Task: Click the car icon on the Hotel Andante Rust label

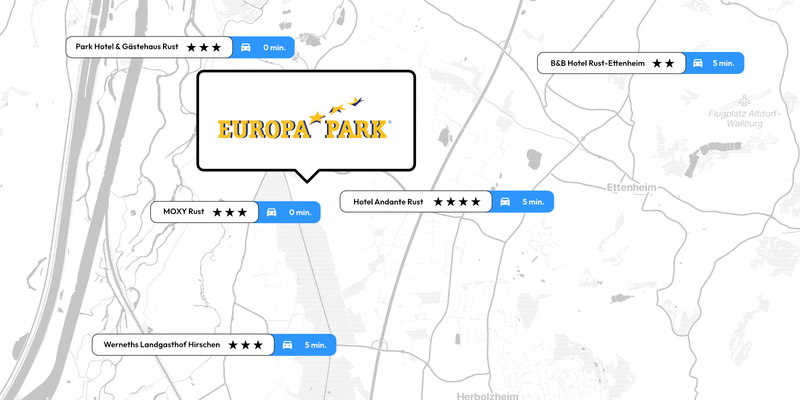Action: pyautogui.click(x=505, y=202)
